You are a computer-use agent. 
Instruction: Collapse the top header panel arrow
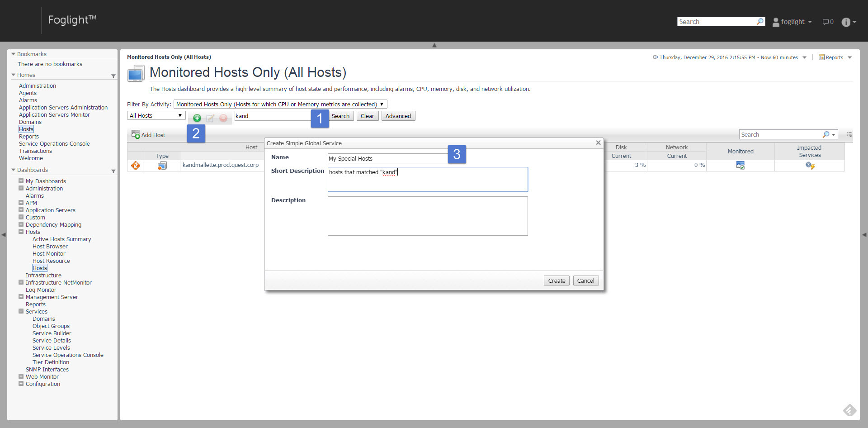[x=434, y=45]
